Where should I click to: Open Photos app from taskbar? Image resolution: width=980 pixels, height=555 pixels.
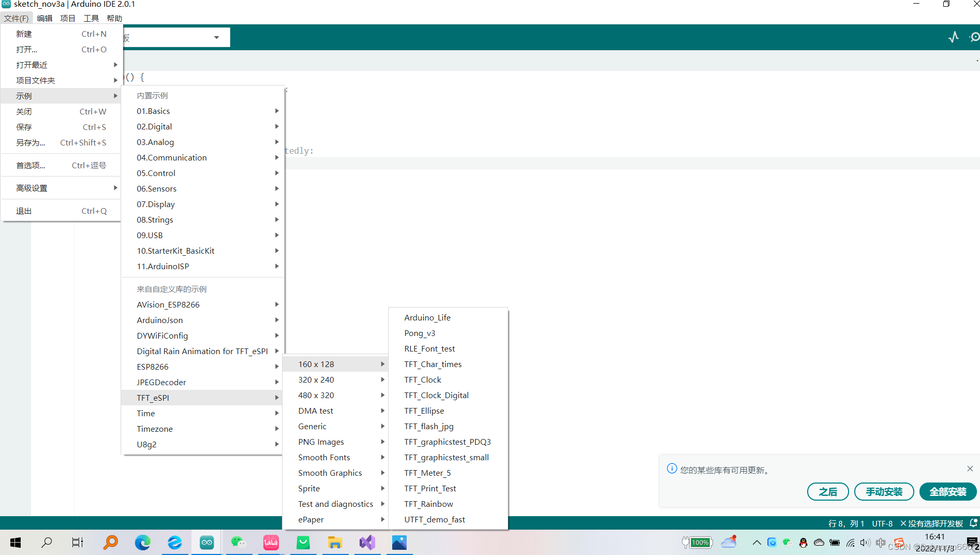[399, 543]
